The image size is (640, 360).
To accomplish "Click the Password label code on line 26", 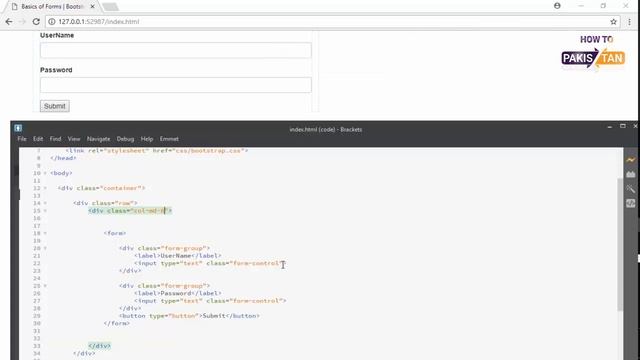I will [178, 293].
